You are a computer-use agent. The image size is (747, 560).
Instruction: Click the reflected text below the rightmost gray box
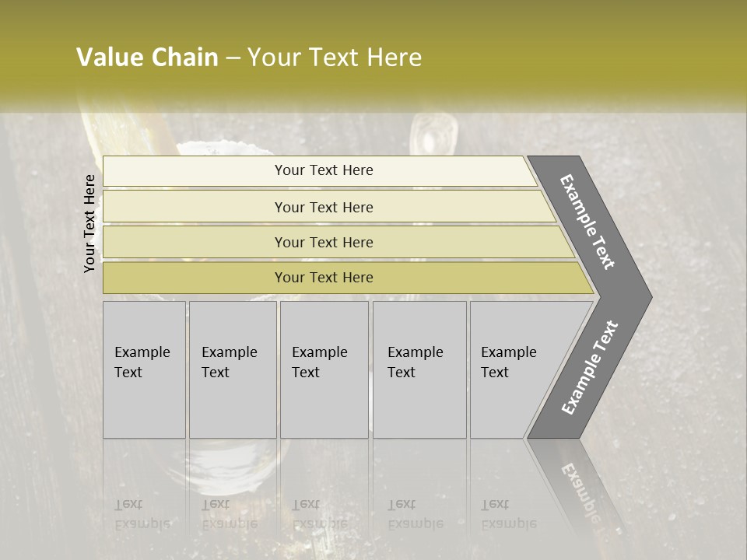coord(508,513)
